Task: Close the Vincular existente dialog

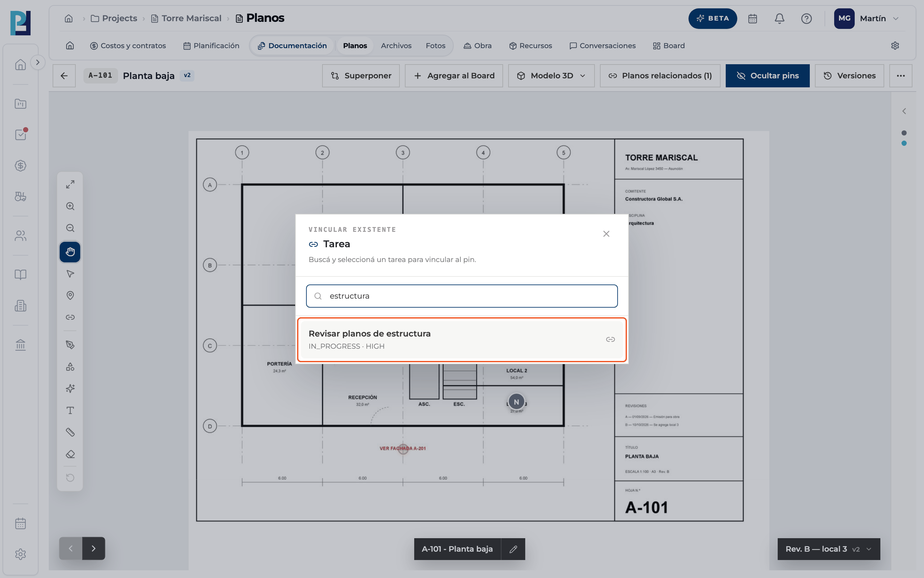Action: pyautogui.click(x=606, y=234)
